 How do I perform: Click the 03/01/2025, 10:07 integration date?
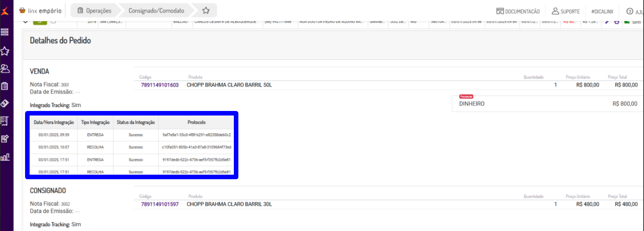point(53,147)
